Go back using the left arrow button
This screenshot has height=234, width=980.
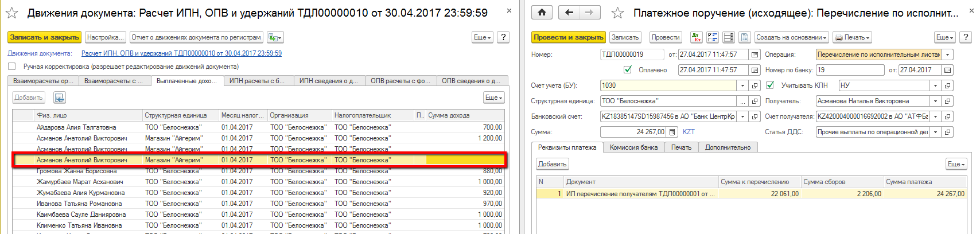coord(569,12)
